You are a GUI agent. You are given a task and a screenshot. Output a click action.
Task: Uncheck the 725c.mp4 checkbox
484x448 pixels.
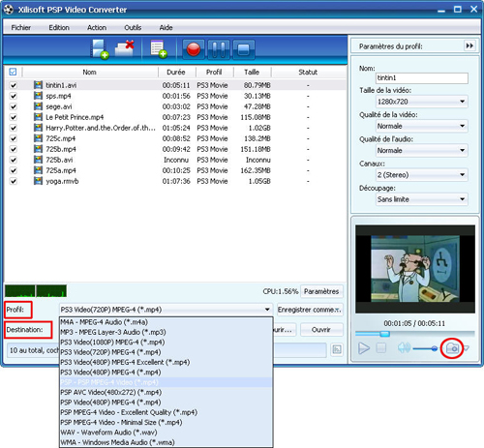[13, 138]
